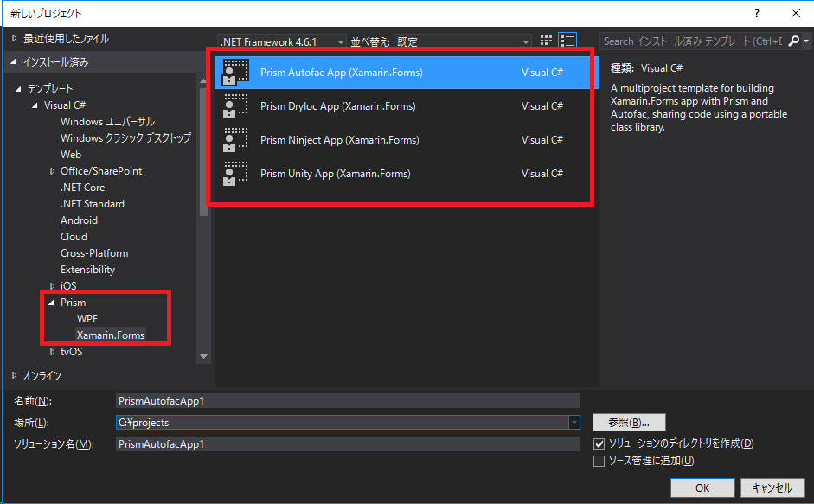814x504 pixels.
Task: Collapse the テンプレート tree node
Action: (18, 89)
